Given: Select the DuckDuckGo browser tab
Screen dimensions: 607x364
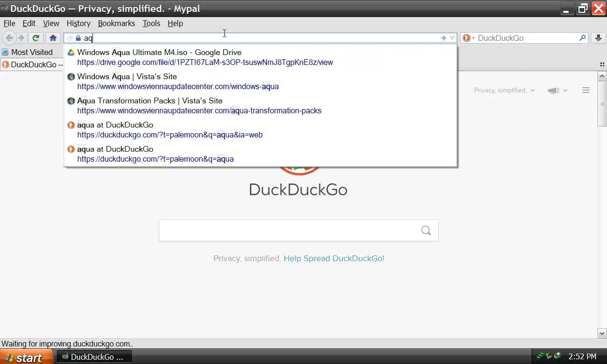Looking at the screenshot, I should pyautogui.click(x=32, y=64).
